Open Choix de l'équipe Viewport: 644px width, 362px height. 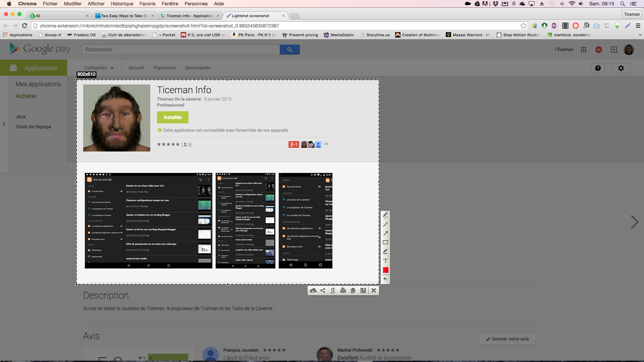[34, 127]
